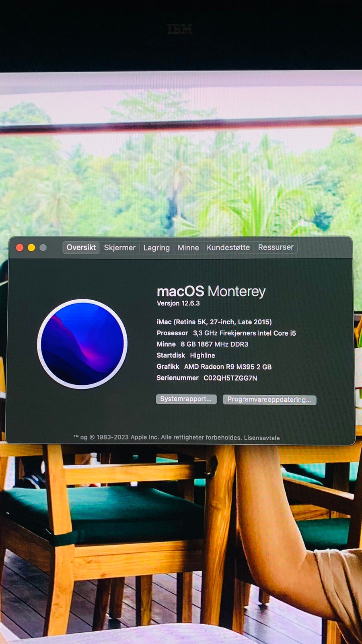The width and height of the screenshot is (362, 644).
Task: Click the iMac (Retina 5K, 27-inch, Late 2015) line
Action: point(214,322)
